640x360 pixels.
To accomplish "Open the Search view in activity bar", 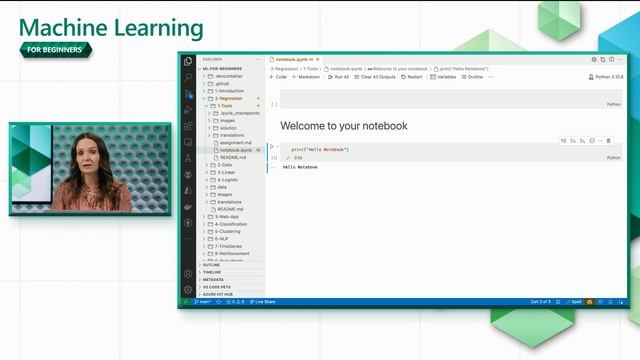I will click(x=188, y=77).
